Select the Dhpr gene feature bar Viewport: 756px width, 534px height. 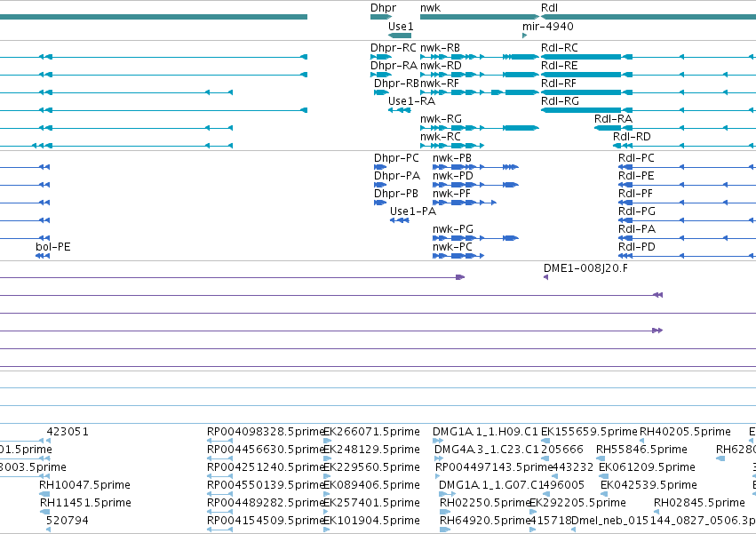(x=381, y=17)
